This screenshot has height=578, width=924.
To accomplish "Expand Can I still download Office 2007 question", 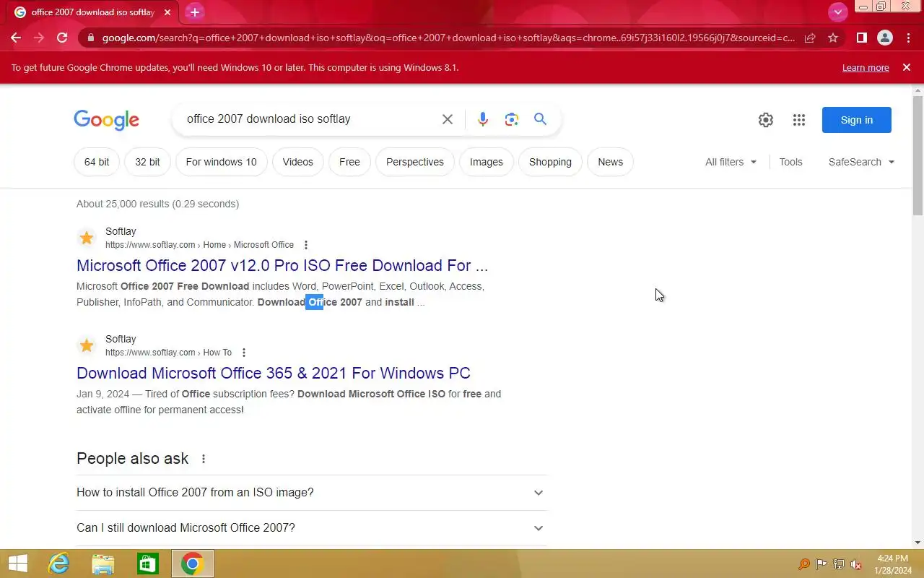I will point(312,528).
